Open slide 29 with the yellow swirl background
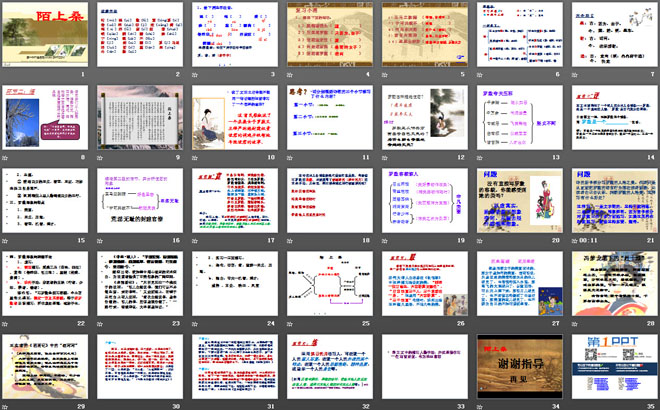 49,362
